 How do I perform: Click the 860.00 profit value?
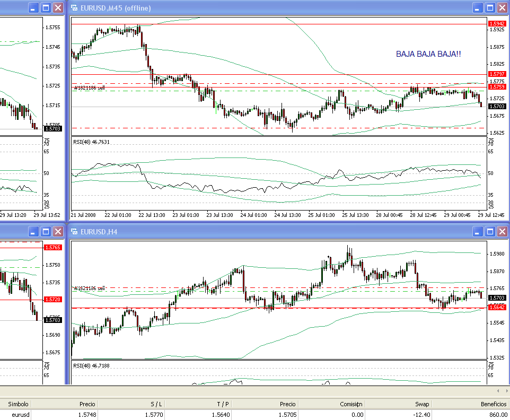[498, 415]
